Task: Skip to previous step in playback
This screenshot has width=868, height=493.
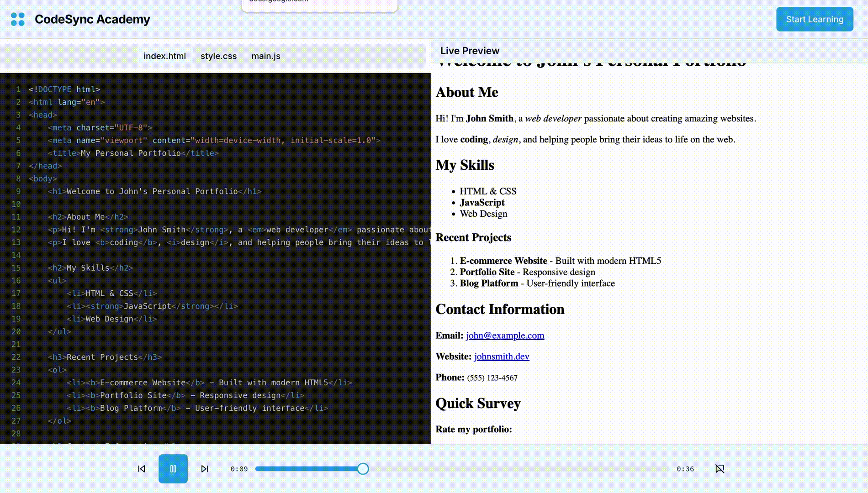Action: tap(142, 469)
